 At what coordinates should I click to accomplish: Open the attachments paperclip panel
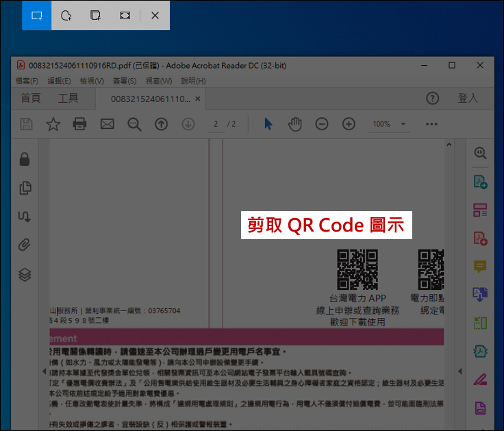(x=25, y=245)
